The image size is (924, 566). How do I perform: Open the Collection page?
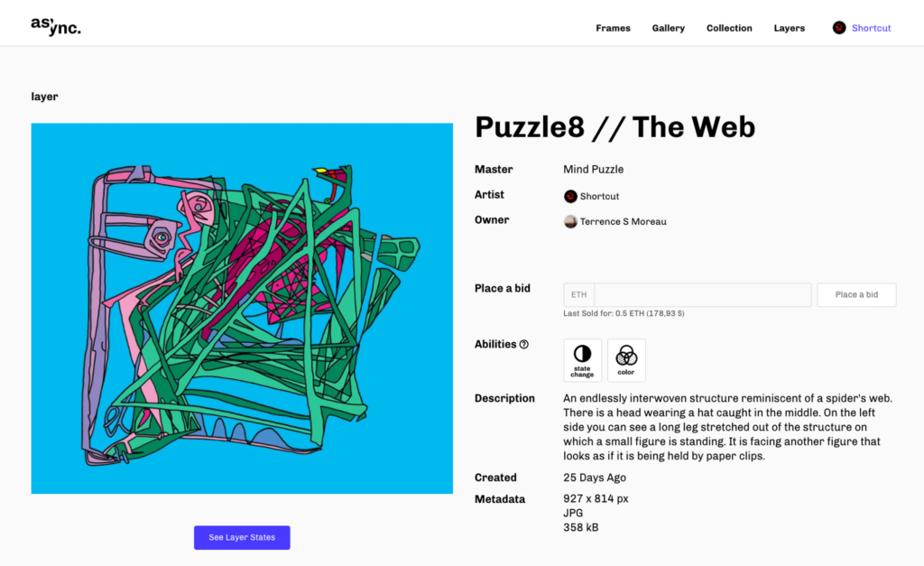click(729, 28)
